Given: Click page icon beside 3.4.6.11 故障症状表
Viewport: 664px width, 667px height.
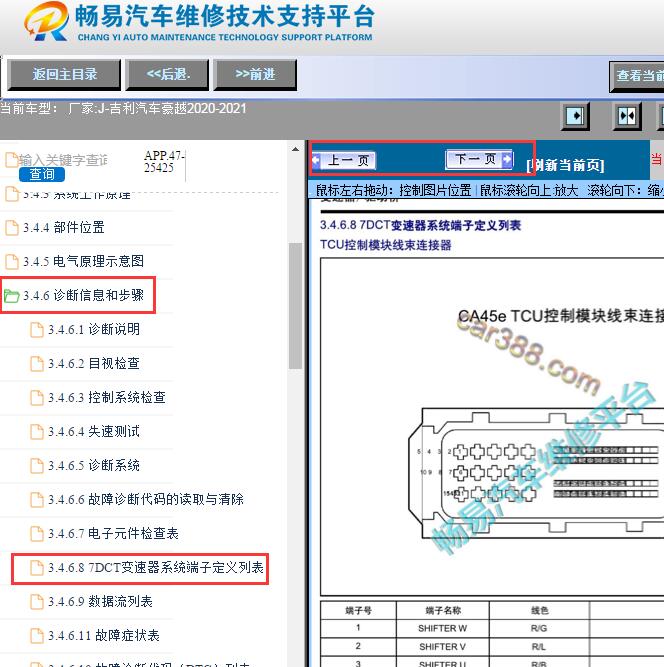Looking at the screenshot, I should tap(37, 636).
